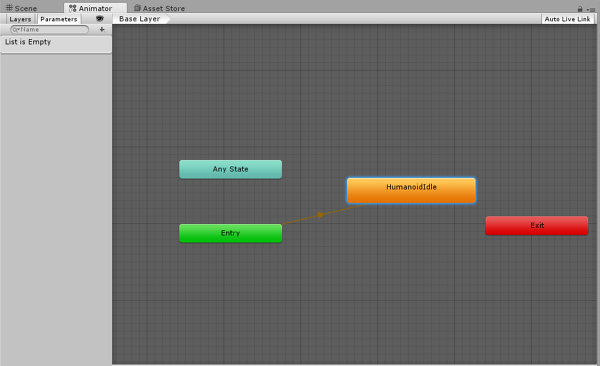Add a new parameter with plus button

[x=102, y=29]
